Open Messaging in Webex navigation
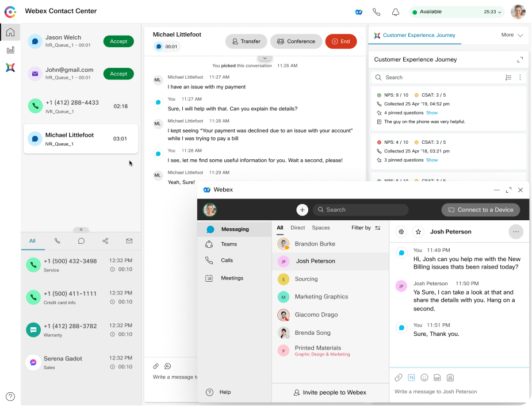The height and width of the screenshot is (406, 532). tap(234, 229)
